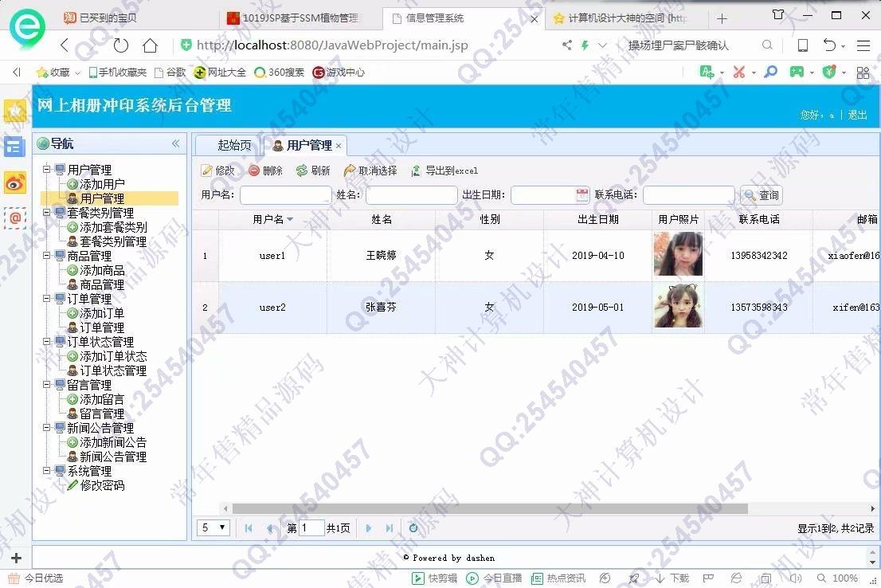The width and height of the screenshot is (881, 588).
Task: Click the pagination reload icon
Action: click(x=413, y=528)
